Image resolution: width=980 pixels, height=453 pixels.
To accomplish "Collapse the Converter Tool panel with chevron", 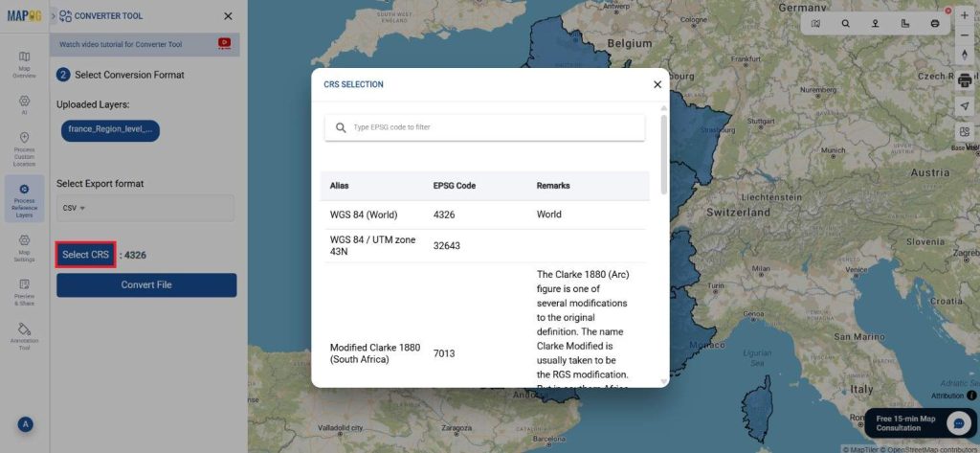I will tap(53, 16).
